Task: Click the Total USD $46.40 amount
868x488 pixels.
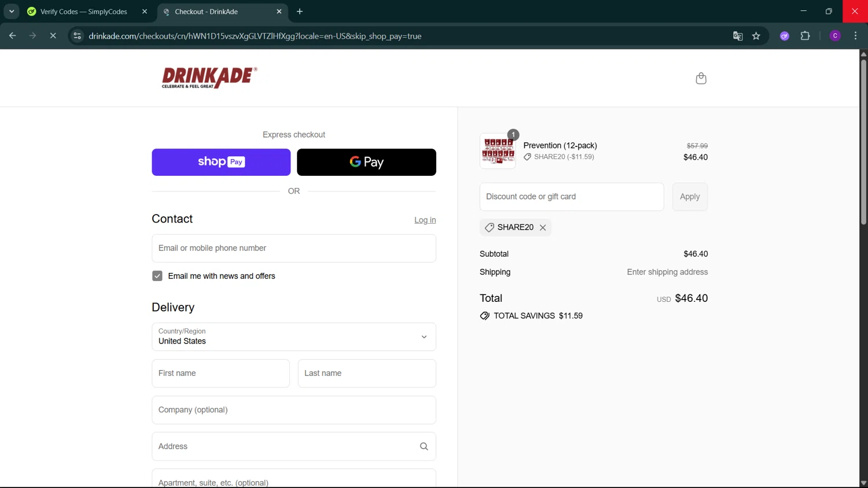Action: point(692,298)
